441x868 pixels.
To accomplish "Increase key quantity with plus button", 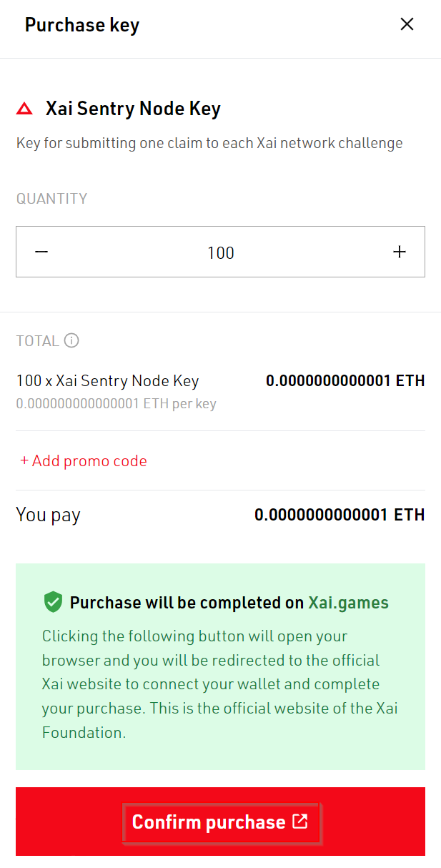I will click(400, 252).
